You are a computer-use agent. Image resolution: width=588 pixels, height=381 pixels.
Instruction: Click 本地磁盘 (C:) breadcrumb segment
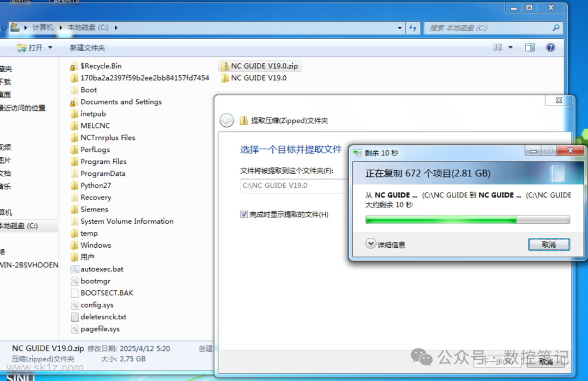point(88,27)
